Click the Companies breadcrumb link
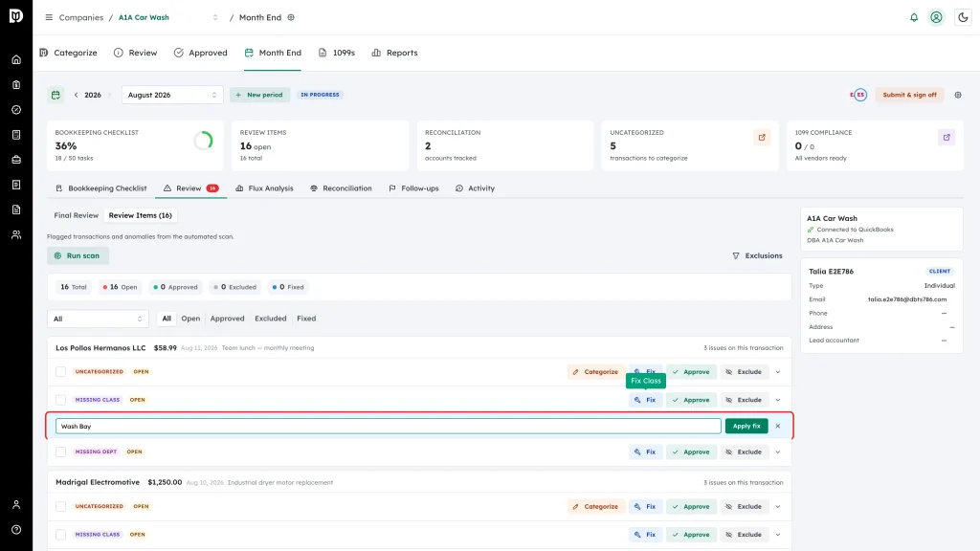 click(81, 17)
